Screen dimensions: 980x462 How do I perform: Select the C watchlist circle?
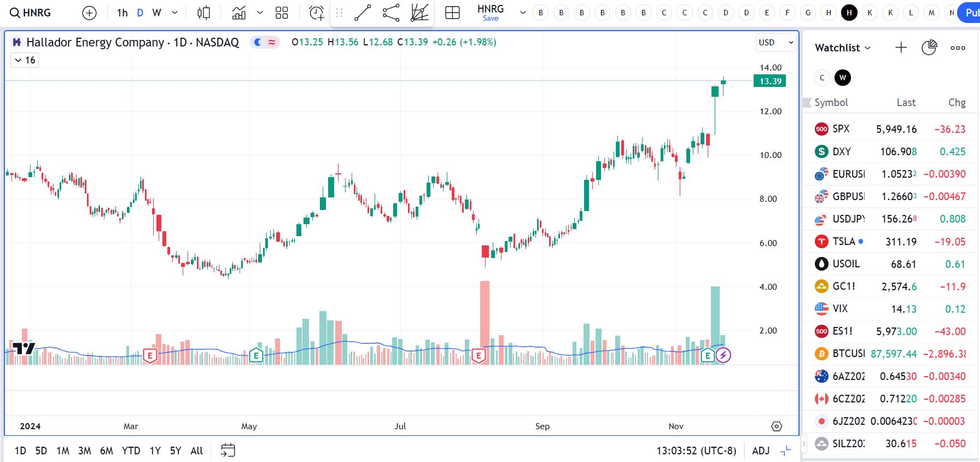coord(822,78)
